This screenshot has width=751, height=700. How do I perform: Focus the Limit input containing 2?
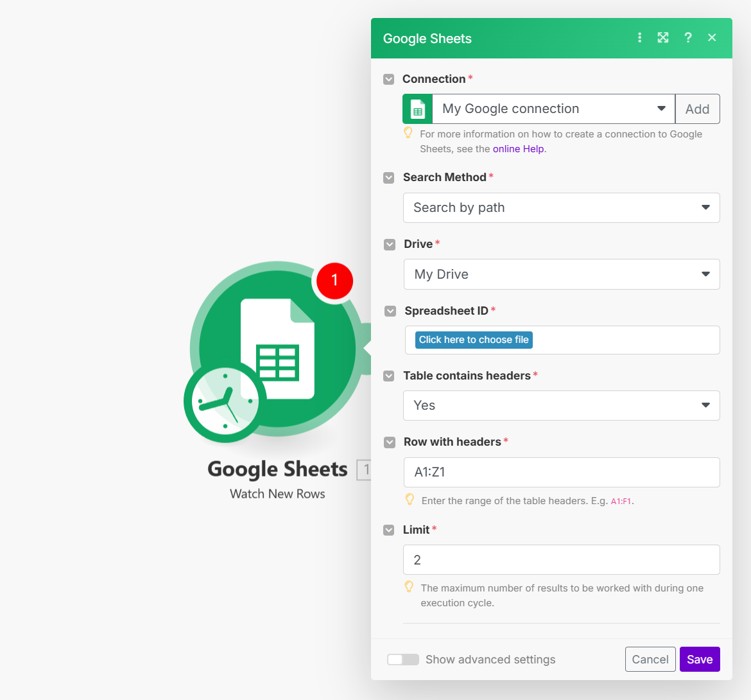click(562, 559)
